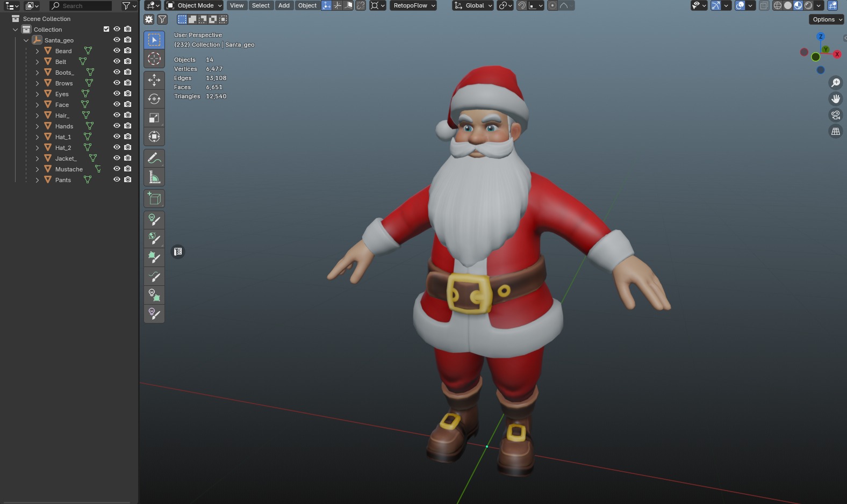847x504 pixels.
Task: Hide the Beard object in viewport
Action: [x=117, y=51]
